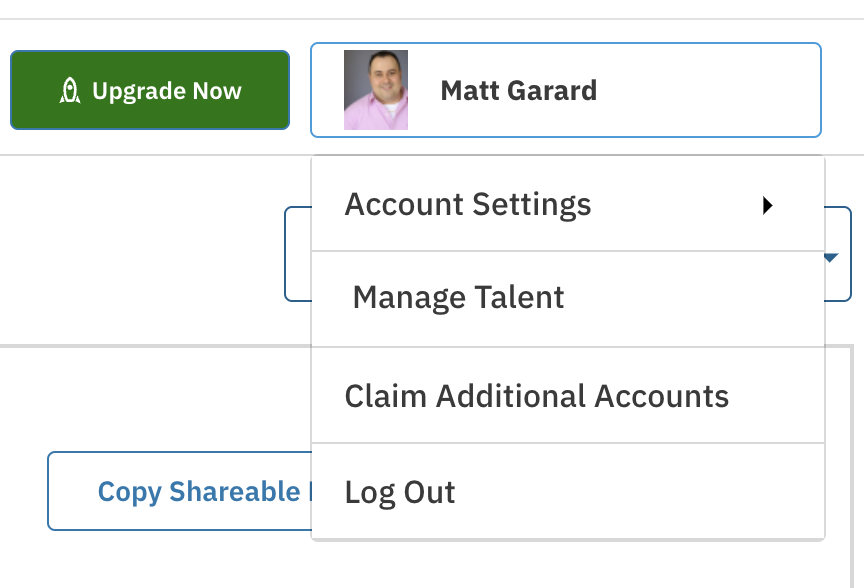Click left edge of the partially hidden dropdown box
This screenshot has width=864, height=588.
coord(298,254)
